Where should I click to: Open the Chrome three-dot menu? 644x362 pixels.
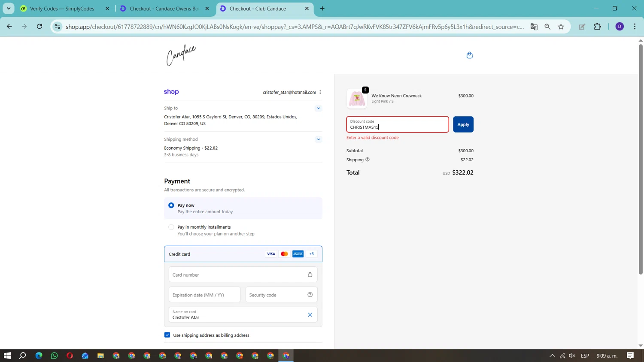coord(635,27)
